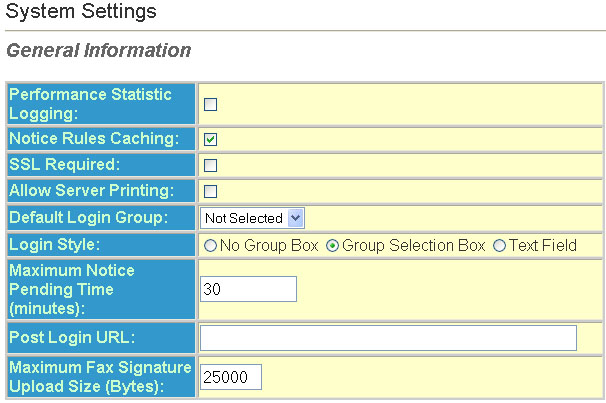Open the Default Login Group dropdown
Image resolution: width=606 pixels, height=403 pixels.
(x=252, y=218)
